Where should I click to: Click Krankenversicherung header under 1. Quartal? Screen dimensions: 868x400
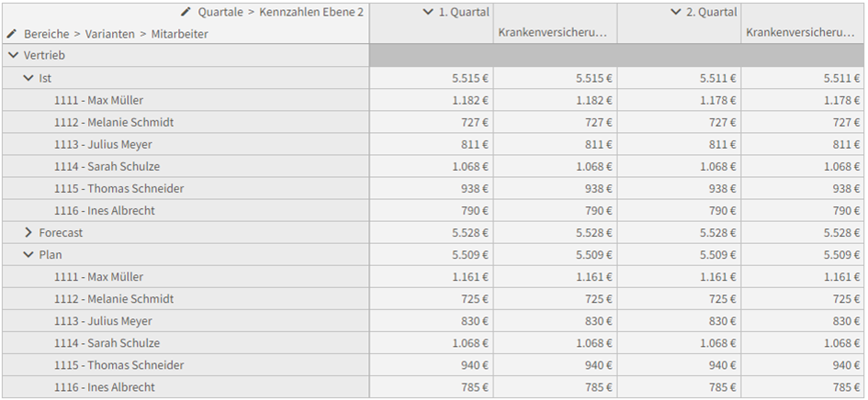[x=552, y=33]
